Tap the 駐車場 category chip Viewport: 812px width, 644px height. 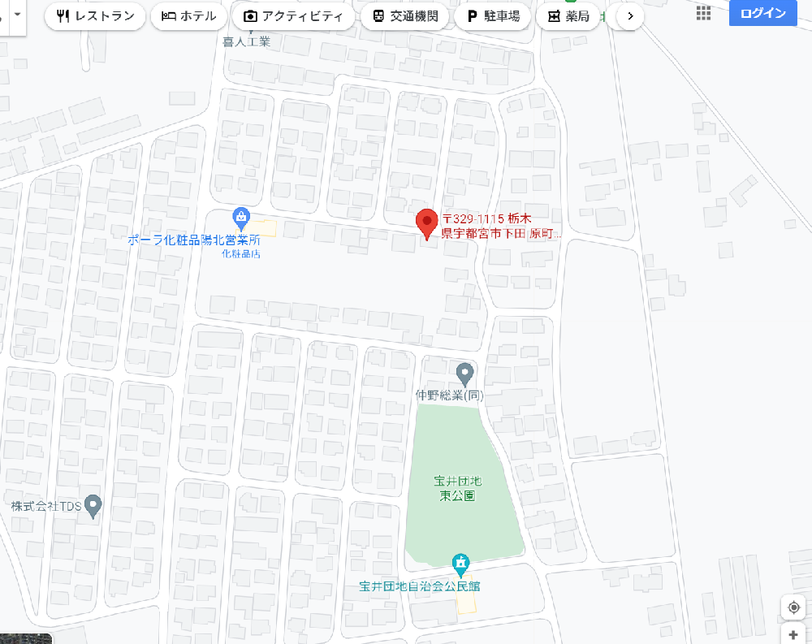click(493, 16)
